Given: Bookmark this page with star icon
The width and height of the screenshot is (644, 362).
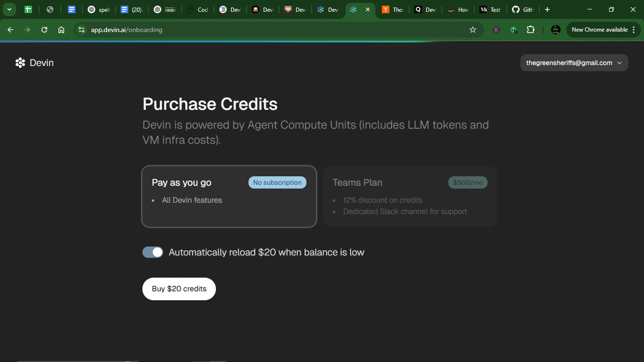Looking at the screenshot, I should pyautogui.click(x=473, y=30).
